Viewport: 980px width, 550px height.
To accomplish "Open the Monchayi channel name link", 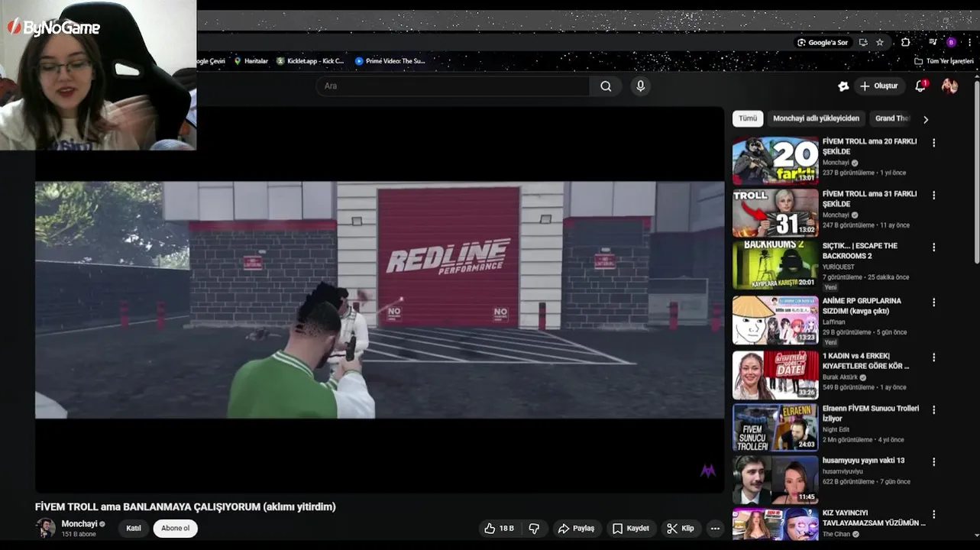I will pyautogui.click(x=79, y=524).
